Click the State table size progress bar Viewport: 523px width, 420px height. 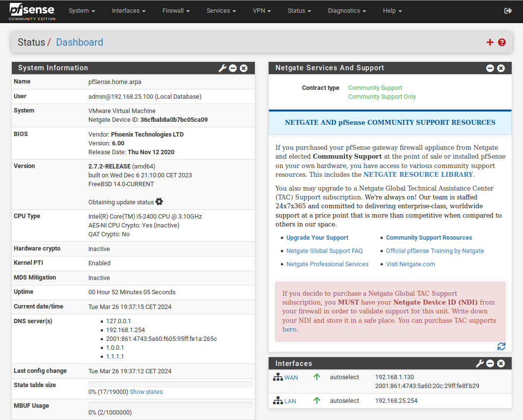[x=170, y=384]
